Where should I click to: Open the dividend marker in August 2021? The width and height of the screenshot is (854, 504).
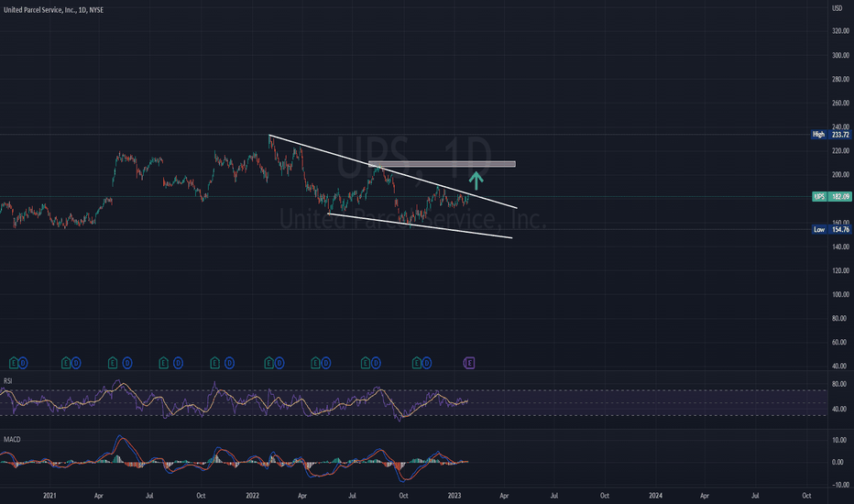tap(178, 363)
